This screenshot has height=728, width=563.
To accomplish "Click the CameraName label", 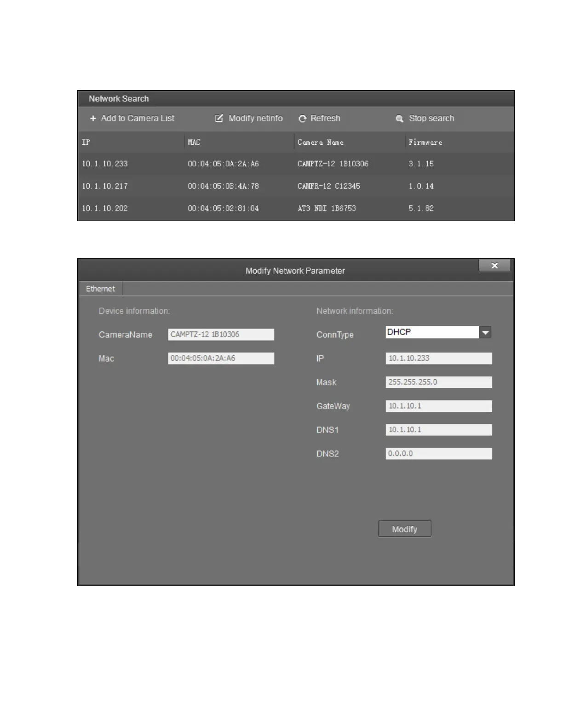I will coord(125,335).
